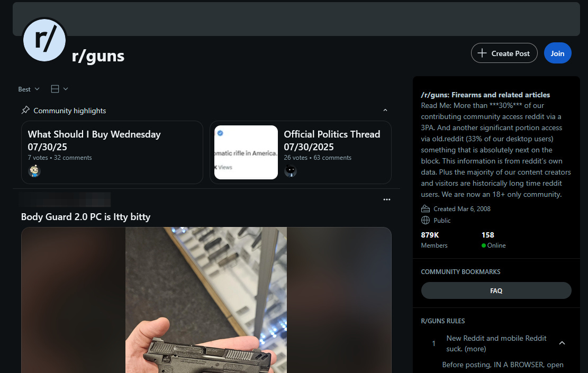Click the Create Post button
The image size is (588, 373).
pyautogui.click(x=504, y=53)
